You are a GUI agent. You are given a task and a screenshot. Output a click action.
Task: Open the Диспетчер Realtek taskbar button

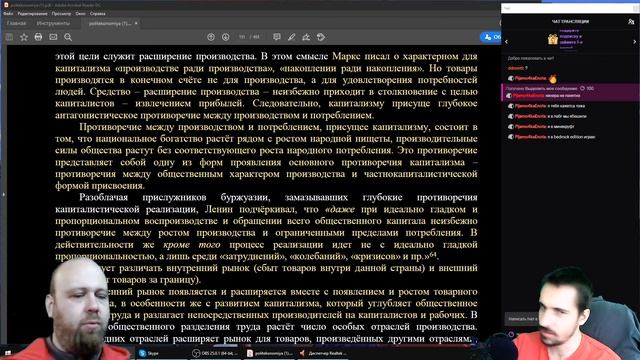click(323, 353)
